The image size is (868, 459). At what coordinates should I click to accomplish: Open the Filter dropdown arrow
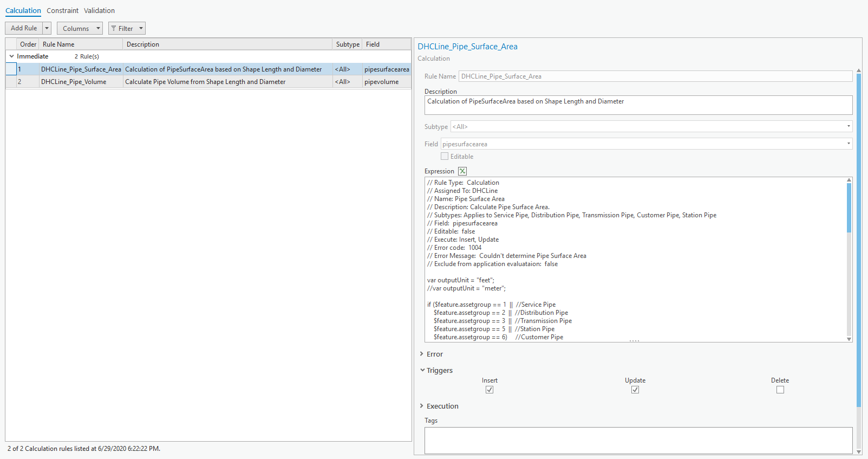pos(141,28)
